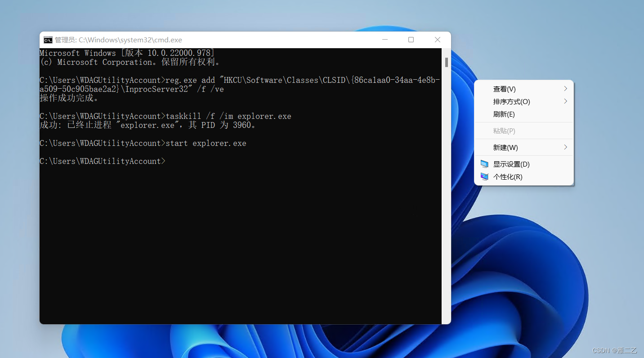644x358 pixels.
Task: Select the 新建(W) menu entry
Action: (505, 147)
